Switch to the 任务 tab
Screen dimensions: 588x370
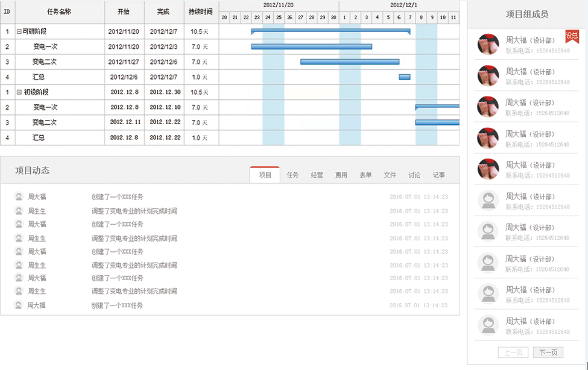click(x=292, y=175)
